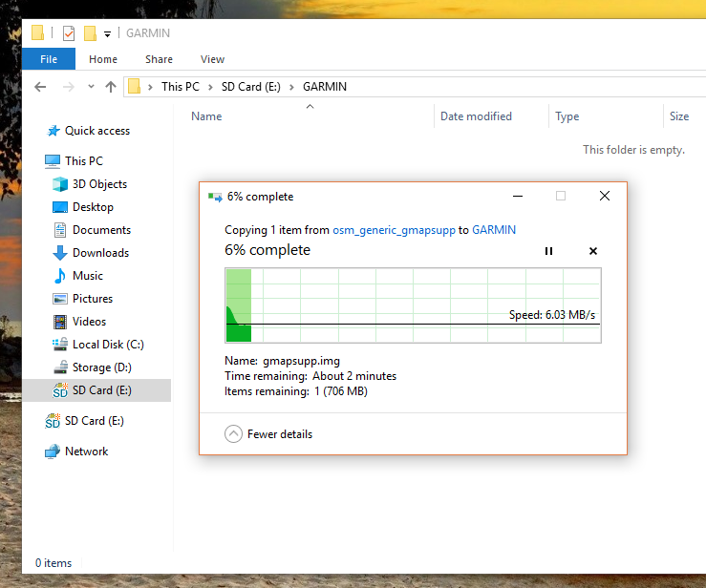Open the Customize Quick Access Toolbar dropdown

(107, 33)
